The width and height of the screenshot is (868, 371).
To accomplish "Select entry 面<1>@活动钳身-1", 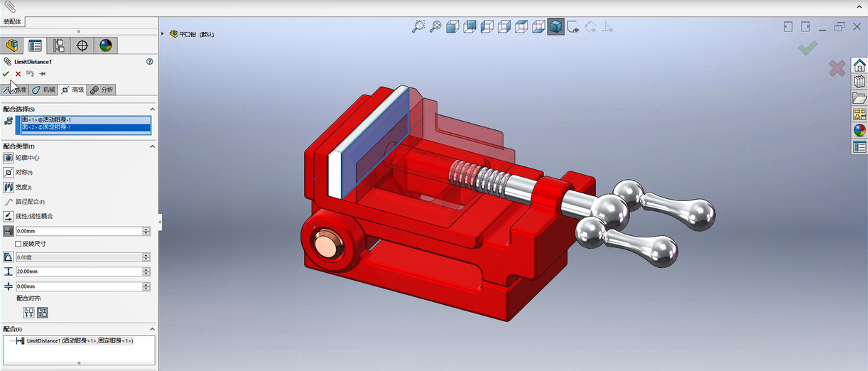I will pyautogui.click(x=86, y=119).
